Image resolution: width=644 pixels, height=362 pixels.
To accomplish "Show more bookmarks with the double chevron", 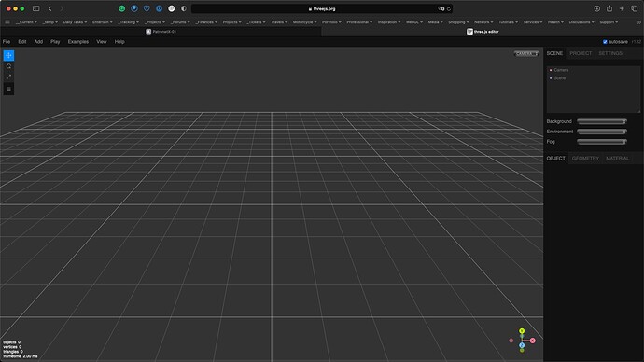I will pos(638,22).
